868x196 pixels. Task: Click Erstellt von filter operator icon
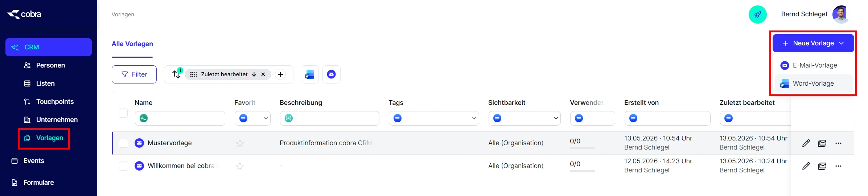(633, 118)
